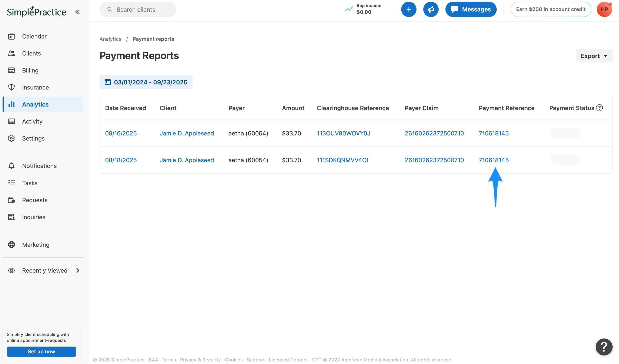Open Settings

click(33, 138)
